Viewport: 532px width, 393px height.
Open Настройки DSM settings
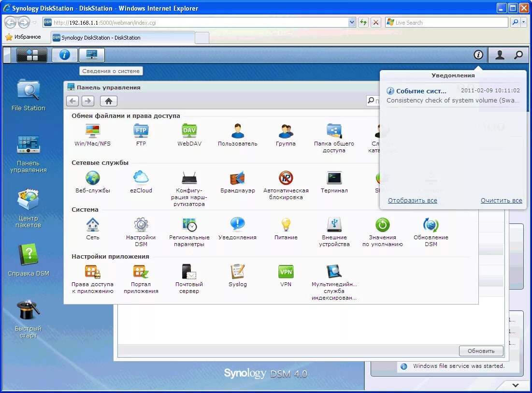[x=141, y=232]
